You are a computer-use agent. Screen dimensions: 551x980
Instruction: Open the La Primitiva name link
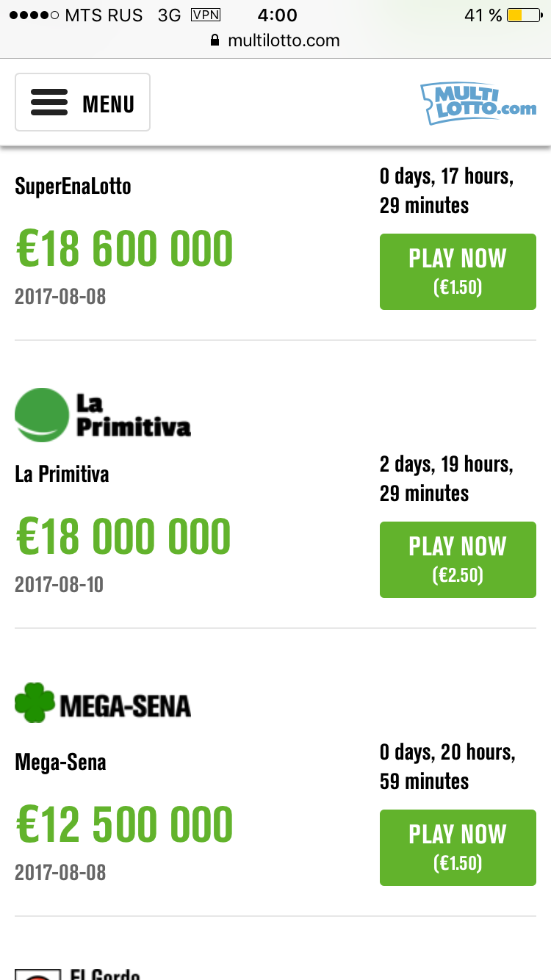62,475
